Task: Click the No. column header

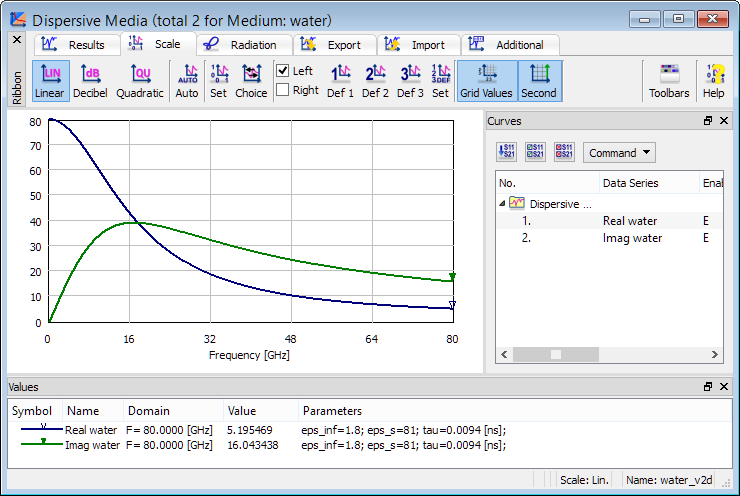Action: pyautogui.click(x=547, y=183)
